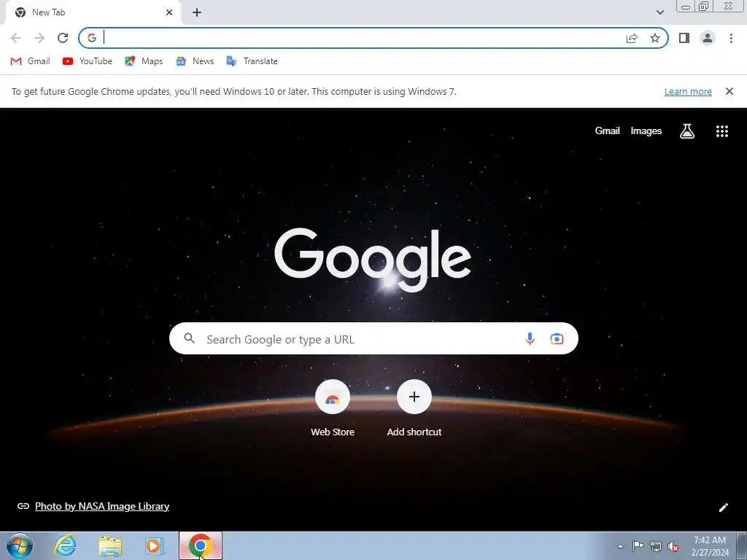Open the side panel icon
The width and height of the screenshot is (747, 560).
[684, 38]
